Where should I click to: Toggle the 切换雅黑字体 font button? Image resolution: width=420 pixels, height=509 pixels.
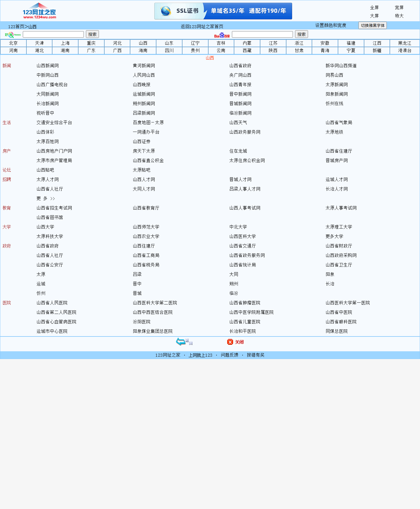[372, 25]
